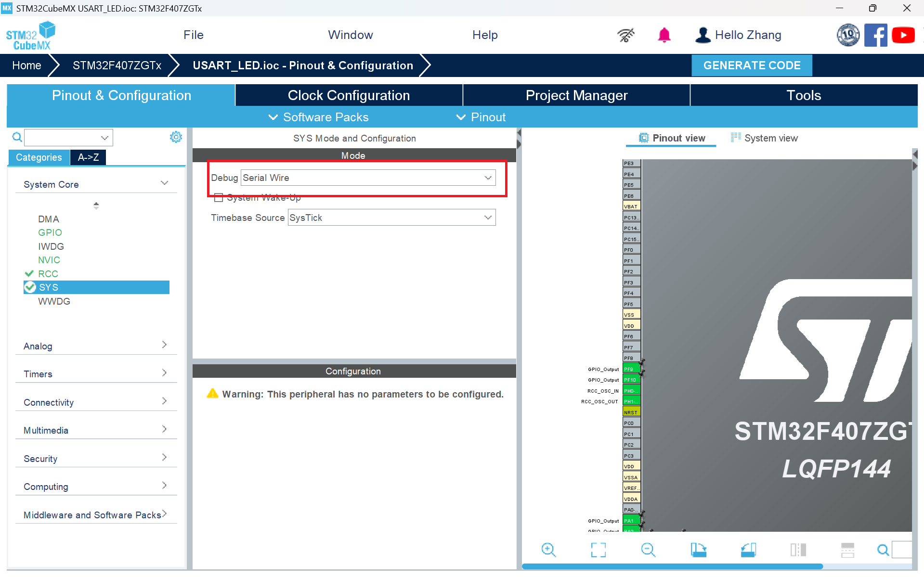Switch to the Project Manager tab
Screen dimensions: 924x577
coord(577,95)
